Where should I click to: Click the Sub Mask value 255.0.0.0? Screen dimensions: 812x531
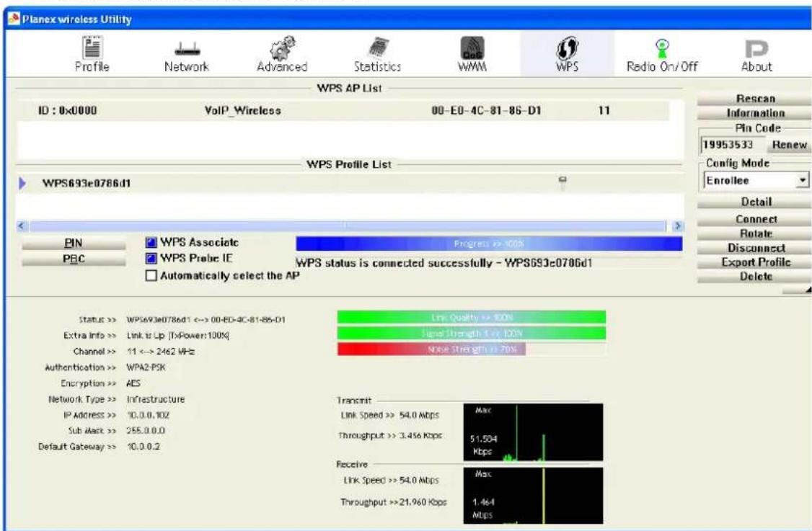(x=146, y=431)
